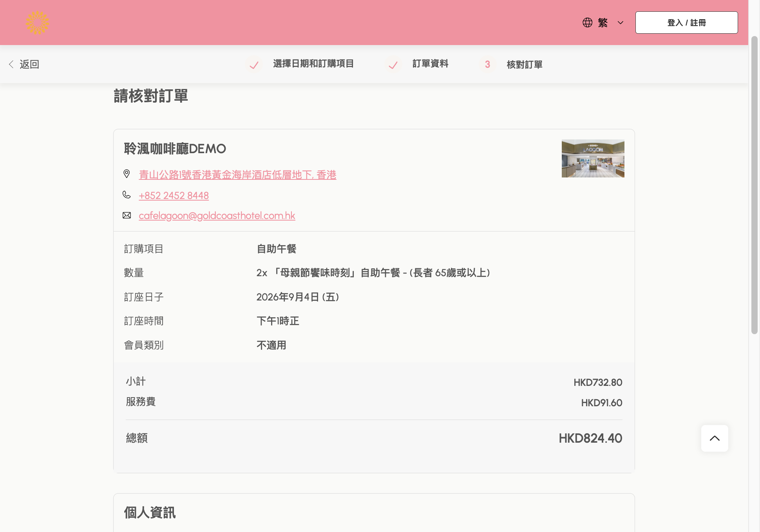Click the scroll-to-top arrow button

(x=715, y=438)
